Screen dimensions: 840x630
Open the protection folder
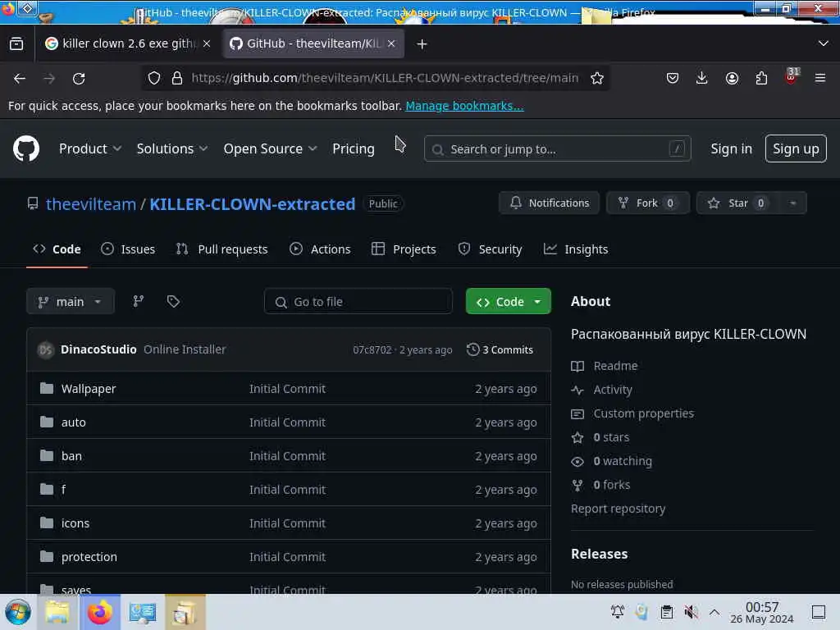click(89, 557)
